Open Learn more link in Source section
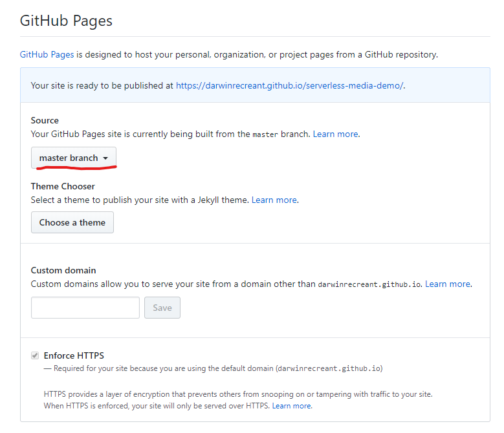Viewport: 504px width, 433px height. [336, 134]
